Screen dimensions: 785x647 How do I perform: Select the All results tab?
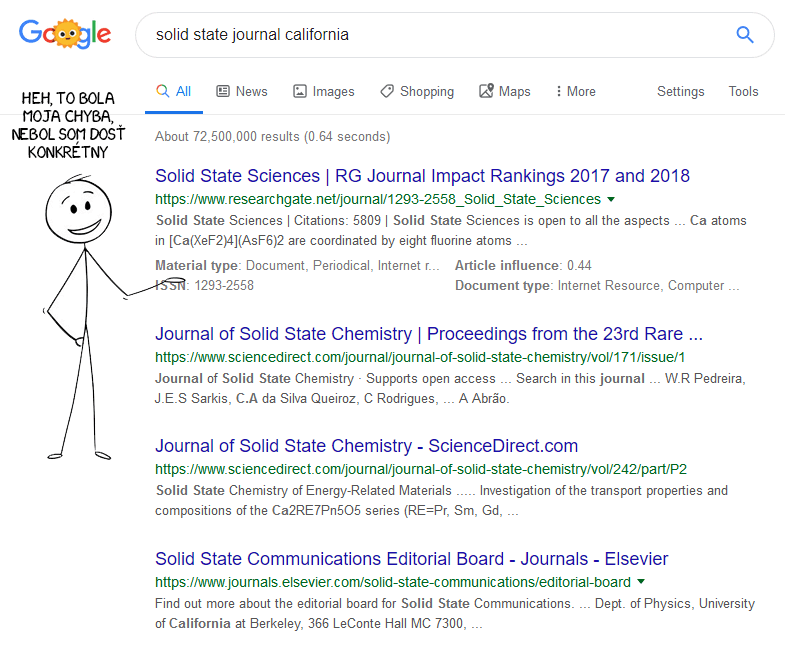tap(173, 91)
